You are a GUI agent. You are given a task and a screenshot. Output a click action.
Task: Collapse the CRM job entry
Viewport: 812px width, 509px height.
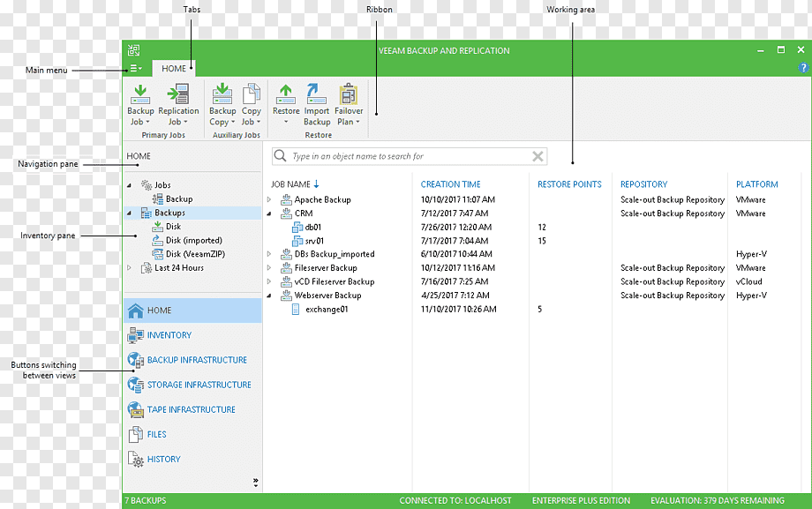tap(269, 213)
